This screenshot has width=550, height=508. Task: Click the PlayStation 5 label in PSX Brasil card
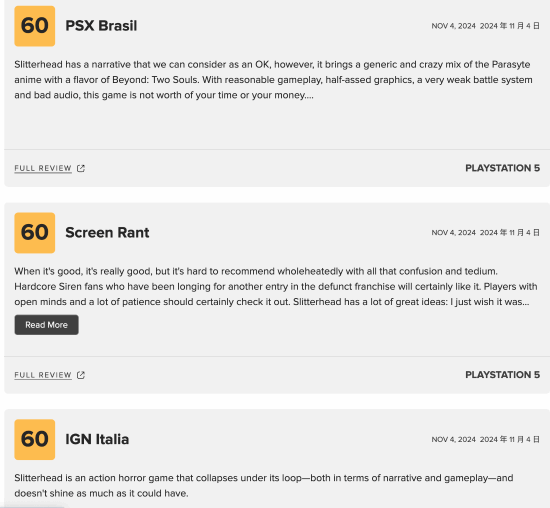coord(502,168)
